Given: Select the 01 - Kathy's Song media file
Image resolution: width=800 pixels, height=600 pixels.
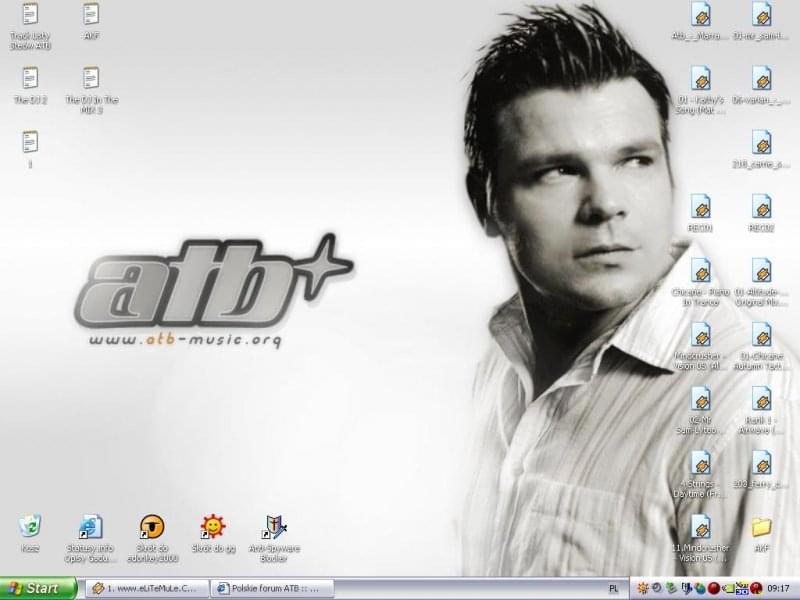Looking at the screenshot, I should pos(701,90).
